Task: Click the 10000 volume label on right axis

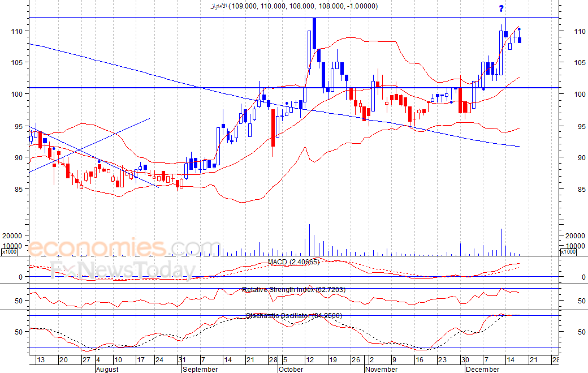Action: 575,246
